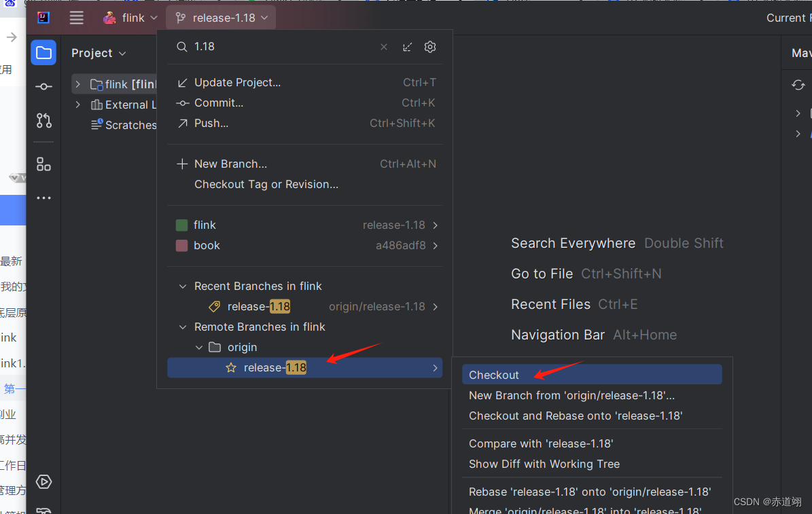Screen dimensions: 812x514
Task: Open the book repository submenu
Action: click(x=306, y=245)
